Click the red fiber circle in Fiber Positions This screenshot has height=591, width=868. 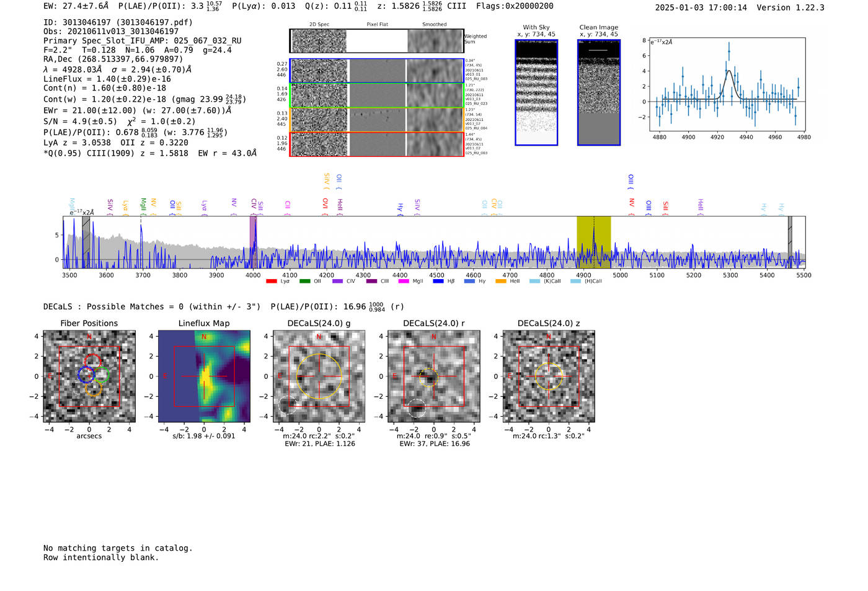click(92, 362)
